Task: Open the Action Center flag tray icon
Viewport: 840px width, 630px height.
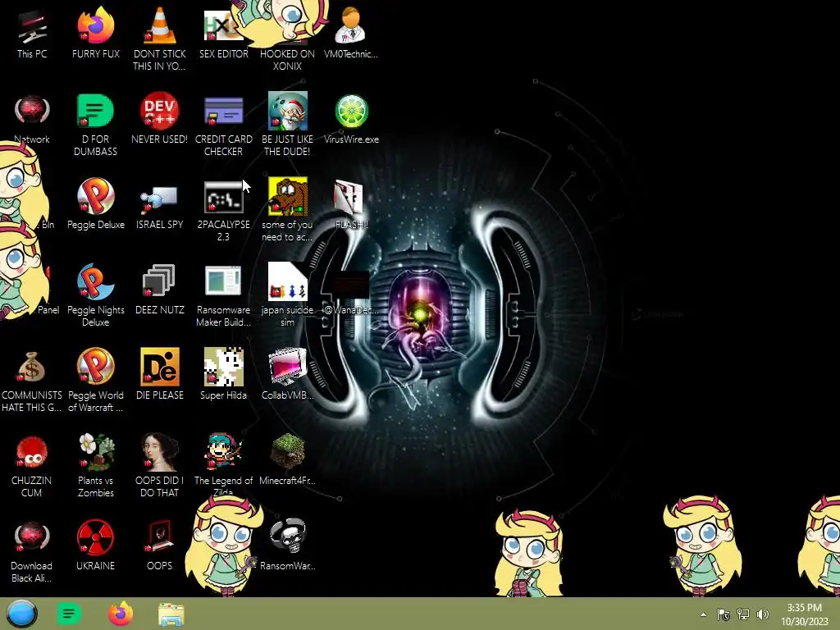Action: point(724,614)
